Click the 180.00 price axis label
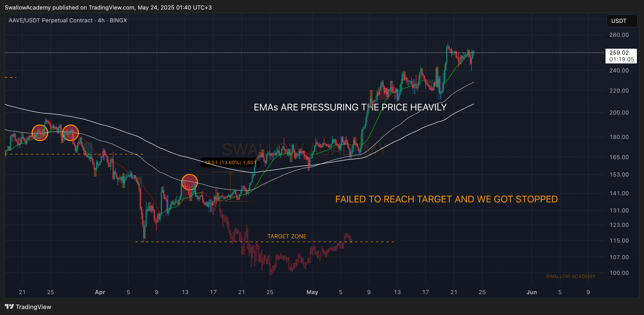This screenshot has height=315, width=644. pos(619,137)
